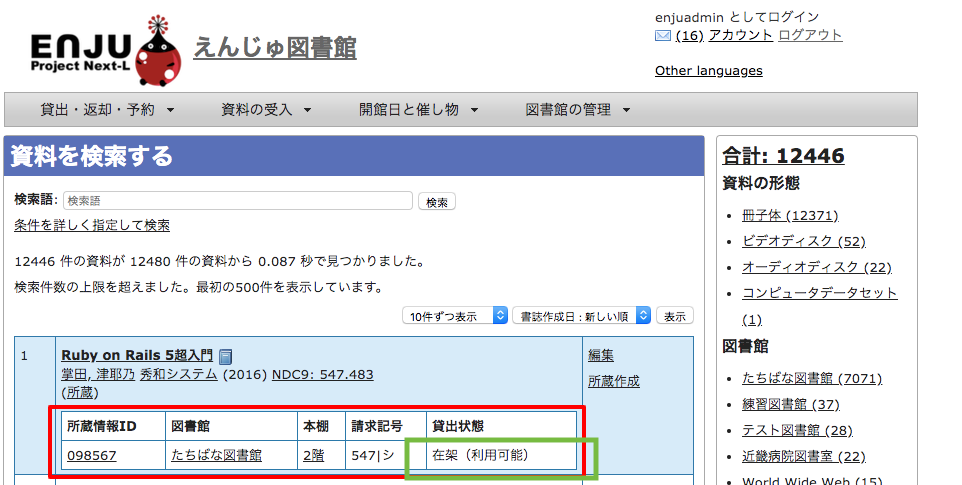This screenshot has height=485, width=962.
Task: Click たちばな図書館 in the holdings table
Action: (x=217, y=456)
